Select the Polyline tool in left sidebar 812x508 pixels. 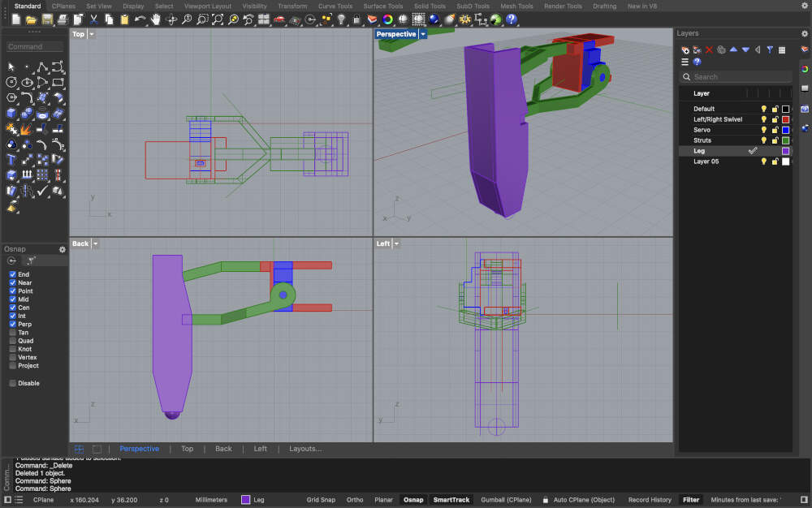coord(42,67)
